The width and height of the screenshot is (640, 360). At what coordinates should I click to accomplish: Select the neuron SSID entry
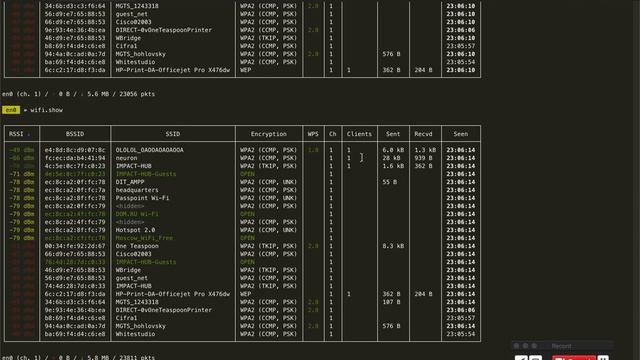tap(126, 158)
